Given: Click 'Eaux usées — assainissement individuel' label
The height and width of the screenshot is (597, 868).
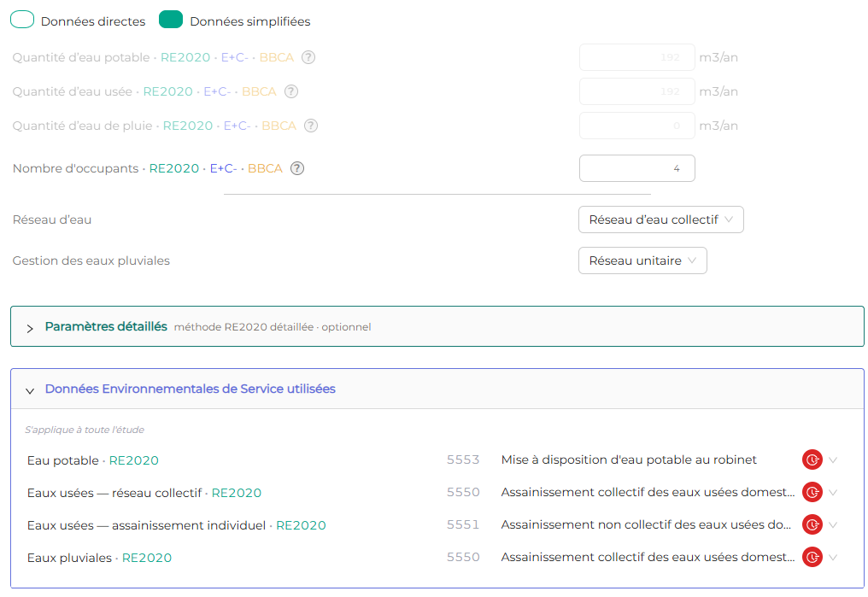Looking at the screenshot, I should [x=146, y=525].
